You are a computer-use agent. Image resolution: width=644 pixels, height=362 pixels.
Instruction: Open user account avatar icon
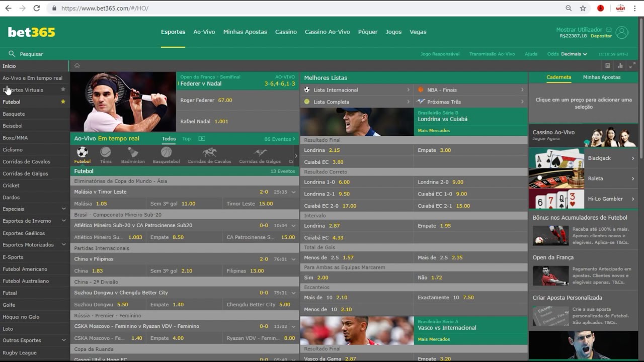pos(622,32)
